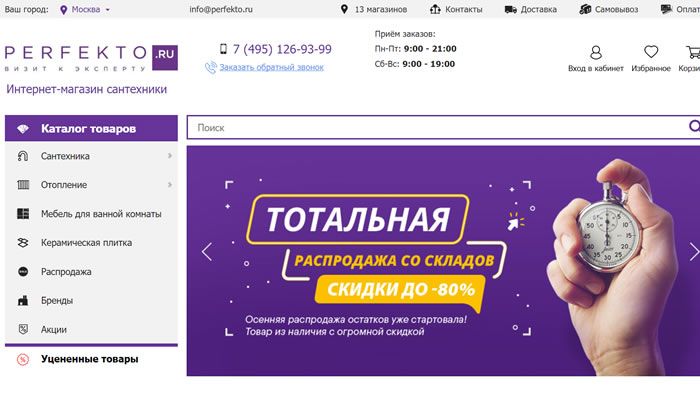Click the PERFEKTO.RU logo
The width and height of the screenshot is (700, 400).
tap(91, 58)
